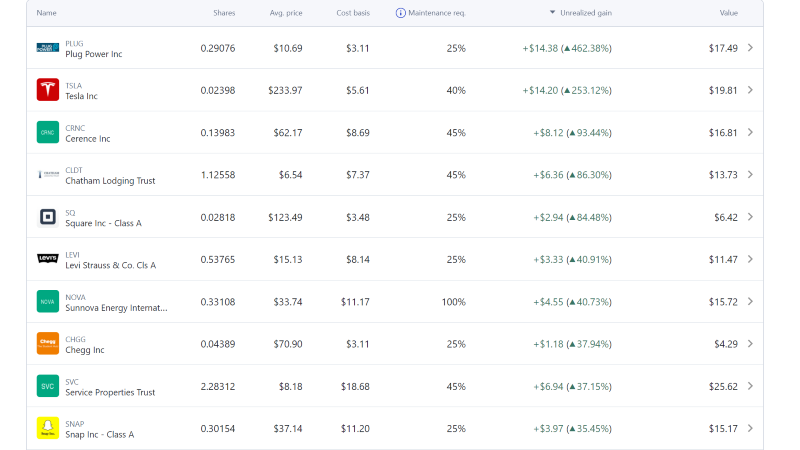Expand the Tesla row chevron

[750, 90]
